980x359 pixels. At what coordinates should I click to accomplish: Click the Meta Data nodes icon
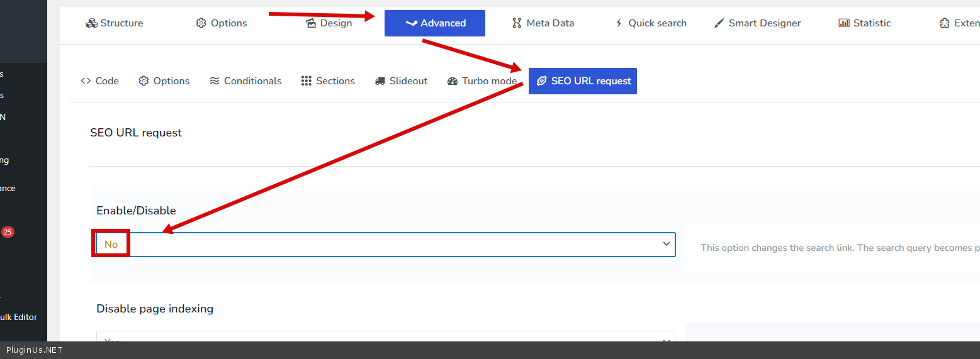tap(517, 23)
